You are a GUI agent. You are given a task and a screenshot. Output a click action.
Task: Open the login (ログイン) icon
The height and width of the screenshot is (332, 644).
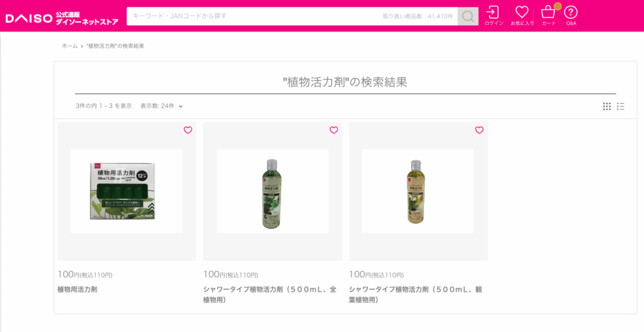[x=493, y=16]
